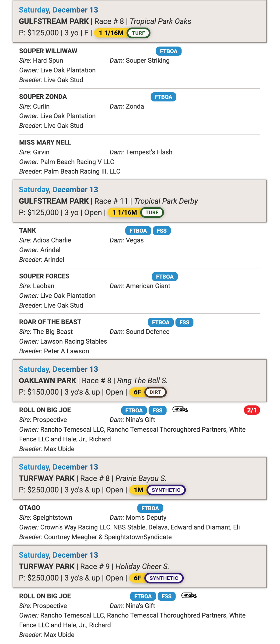Click the 6F distance tag for Holiday Cheer S.

[137, 578]
